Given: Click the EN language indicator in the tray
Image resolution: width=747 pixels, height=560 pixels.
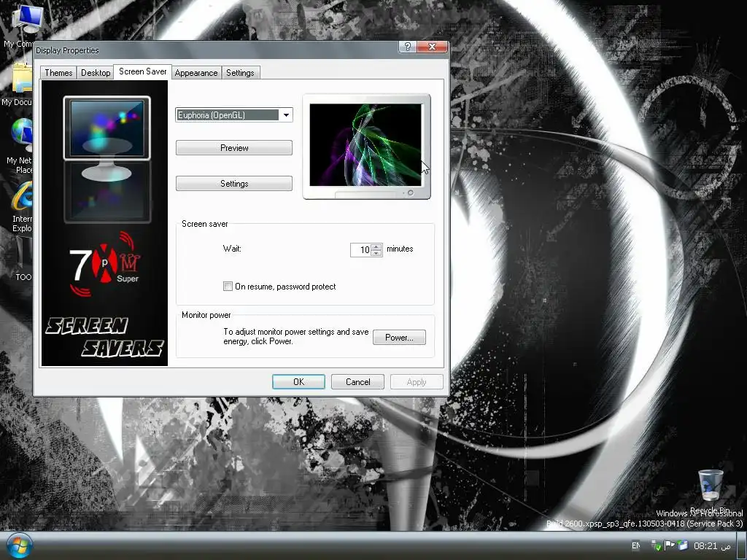Looking at the screenshot, I should 635,545.
